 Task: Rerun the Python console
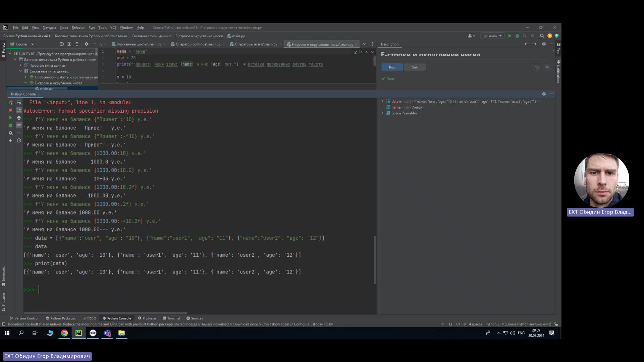[x=10, y=103]
